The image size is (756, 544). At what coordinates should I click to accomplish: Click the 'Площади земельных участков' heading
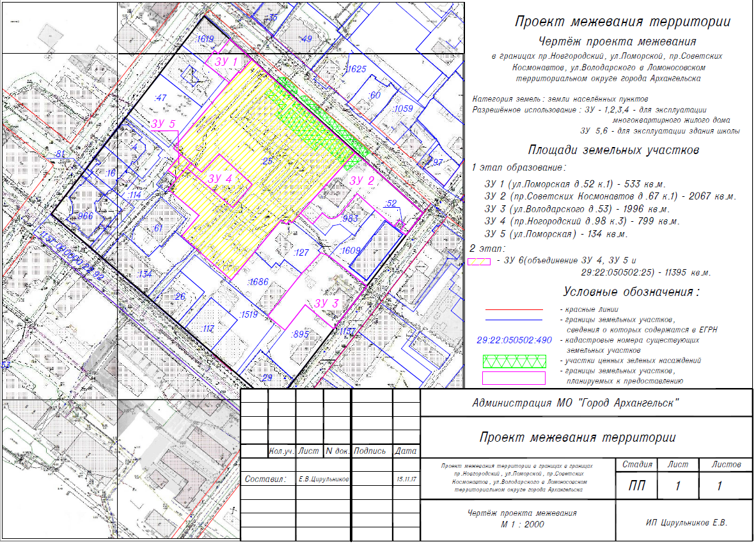point(613,150)
